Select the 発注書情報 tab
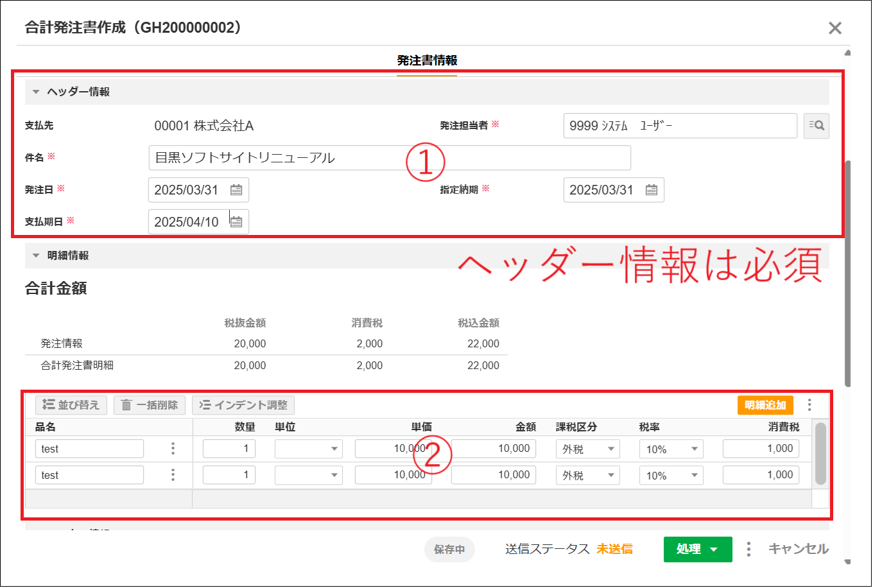 (x=427, y=60)
